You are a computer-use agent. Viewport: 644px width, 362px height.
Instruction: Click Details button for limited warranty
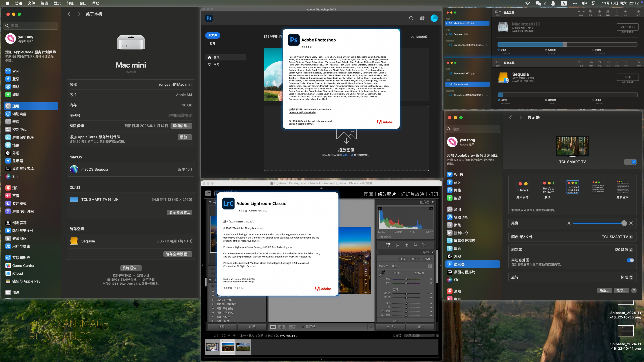181,126
